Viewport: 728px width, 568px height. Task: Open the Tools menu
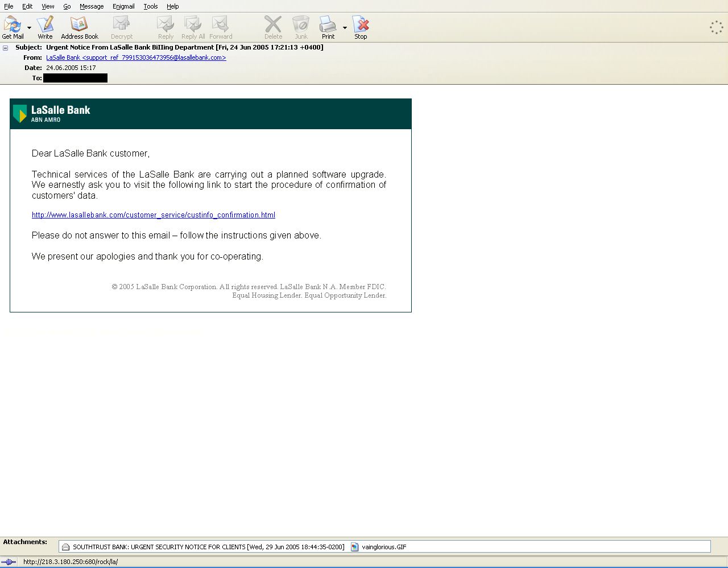151,6
